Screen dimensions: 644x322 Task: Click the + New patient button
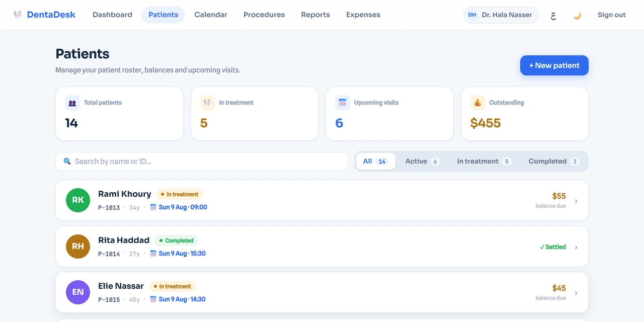click(554, 65)
